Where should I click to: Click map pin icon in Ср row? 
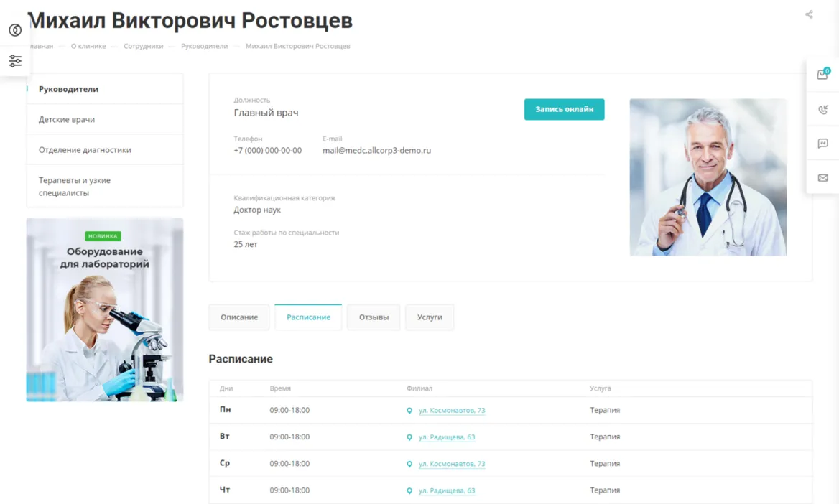(x=409, y=464)
